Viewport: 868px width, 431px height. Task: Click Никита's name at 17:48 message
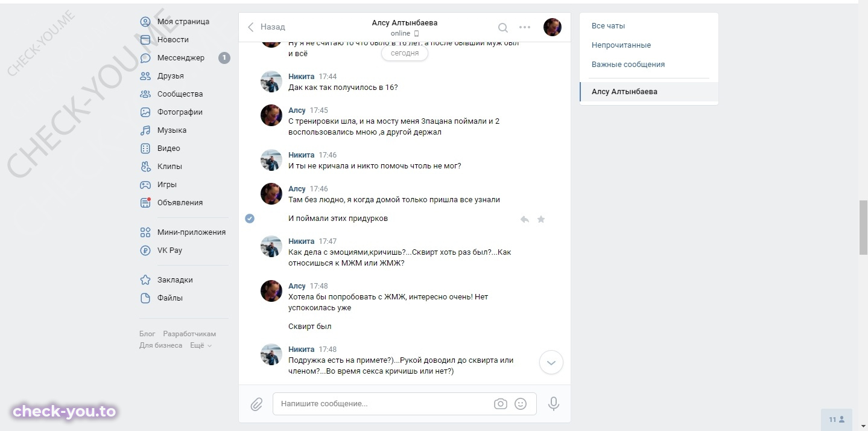(x=301, y=350)
